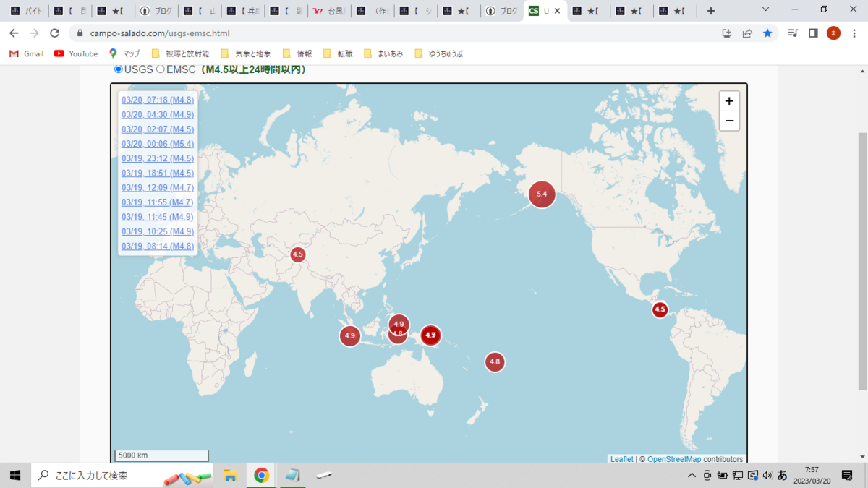This screenshot has width=868, height=488.
Task: Click the 4.5 marker in Central Asia
Action: coord(298,254)
